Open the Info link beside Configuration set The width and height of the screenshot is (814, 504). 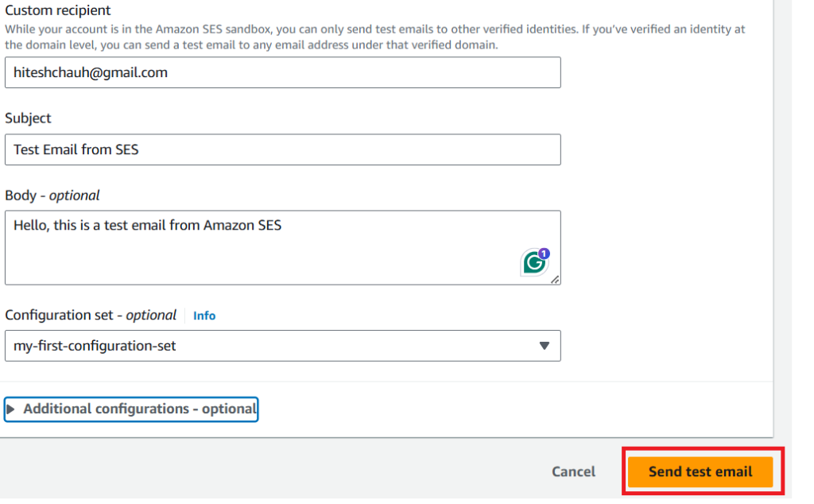click(204, 316)
